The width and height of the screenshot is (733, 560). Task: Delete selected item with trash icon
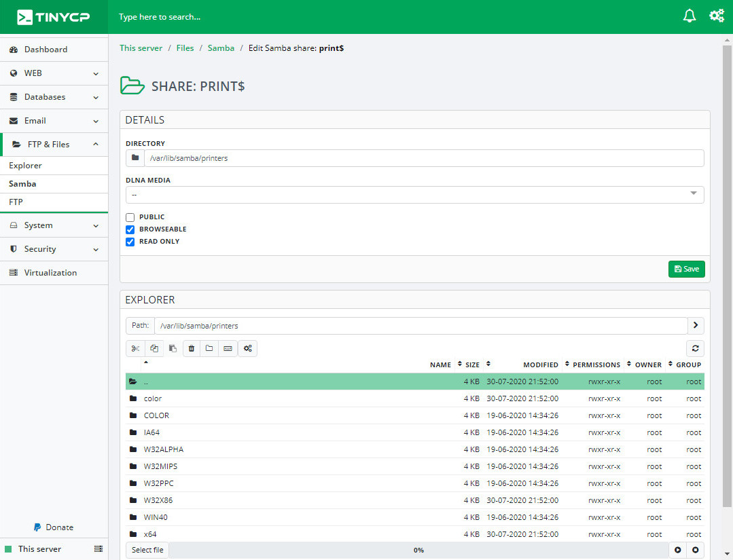(191, 348)
